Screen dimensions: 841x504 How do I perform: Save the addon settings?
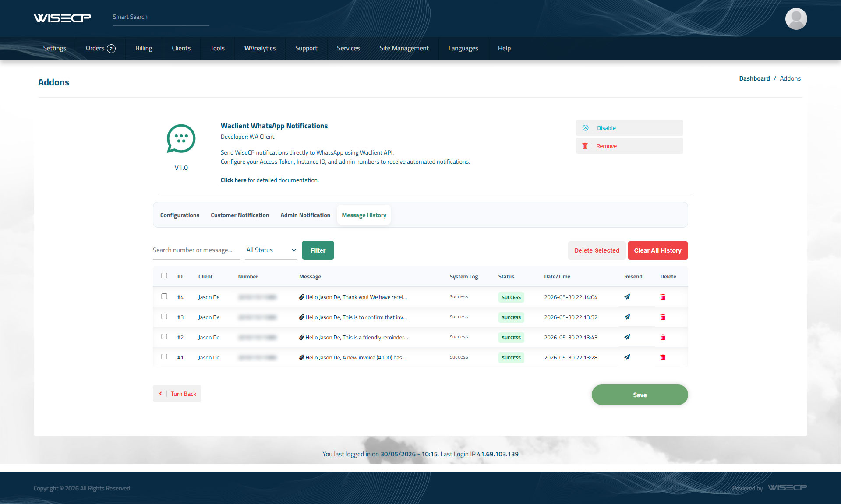click(x=640, y=395)
